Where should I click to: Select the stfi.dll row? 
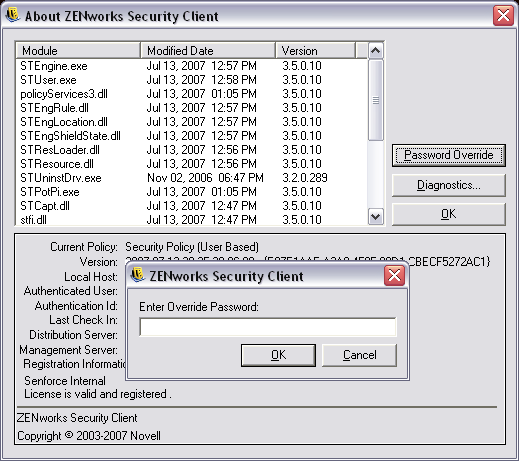192,219
